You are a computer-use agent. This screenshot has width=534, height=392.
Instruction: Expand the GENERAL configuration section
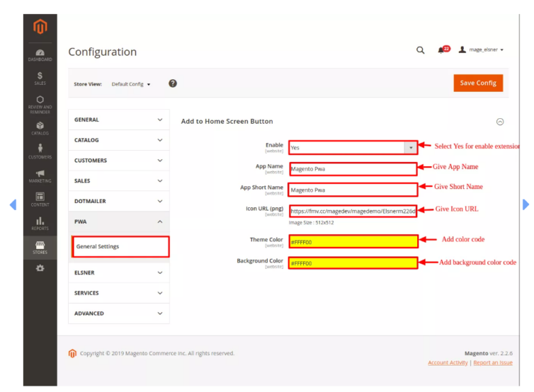tap(119, 120)
